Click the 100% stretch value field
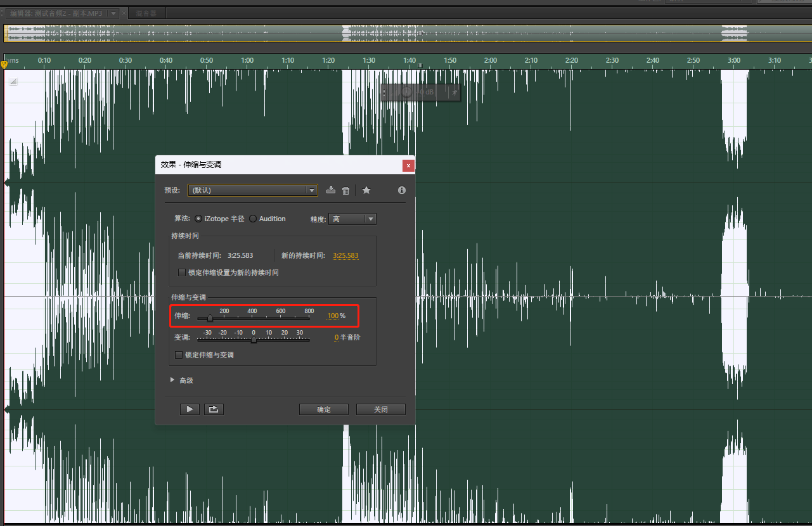The width and height of the screenshot is (812, 526). pyautogui.click(x=333, y=316)
